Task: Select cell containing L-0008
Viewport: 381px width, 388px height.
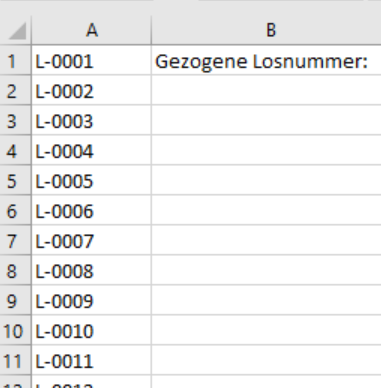Action: point(92,270)
